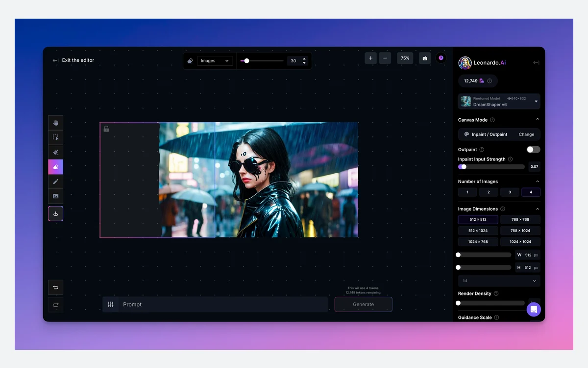
Task: Open the eraser Images mode dropdown
Action: point(215,61)
